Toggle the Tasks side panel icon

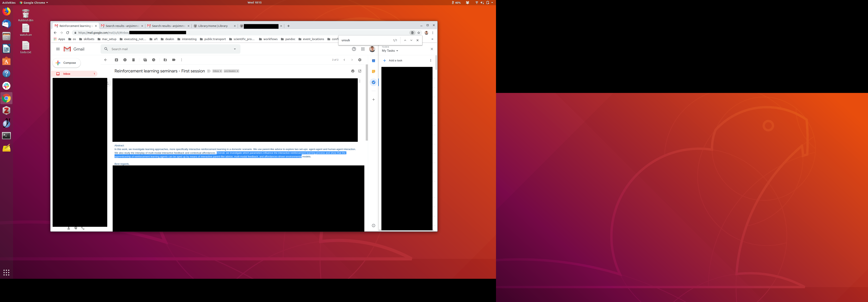(x=373, y=82)
